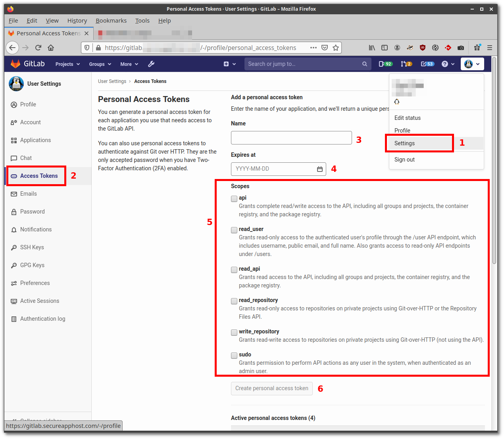
Task: Open the To-Do list icon showing 53
Action: [x=427, y=64]
